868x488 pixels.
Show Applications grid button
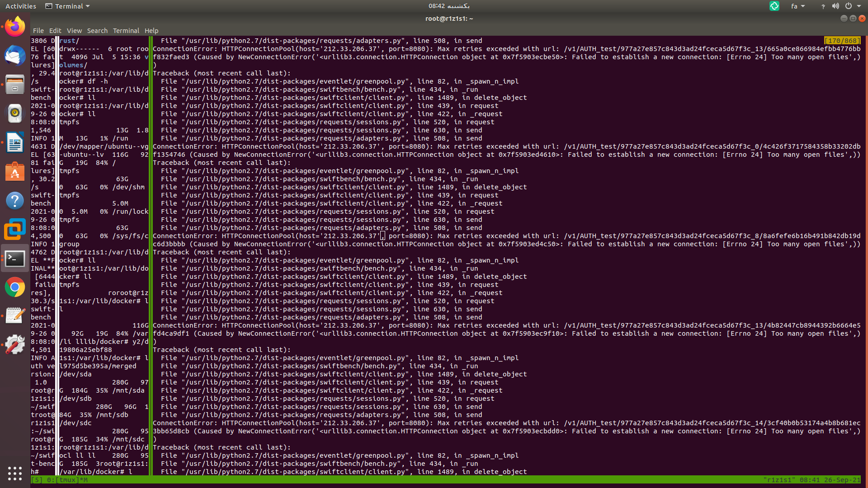click(15, 473)
